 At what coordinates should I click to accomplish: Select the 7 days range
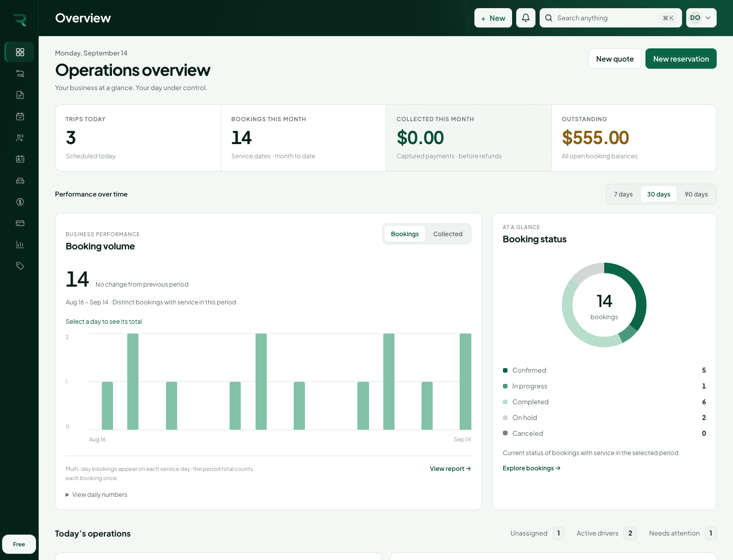coord(623,194)
